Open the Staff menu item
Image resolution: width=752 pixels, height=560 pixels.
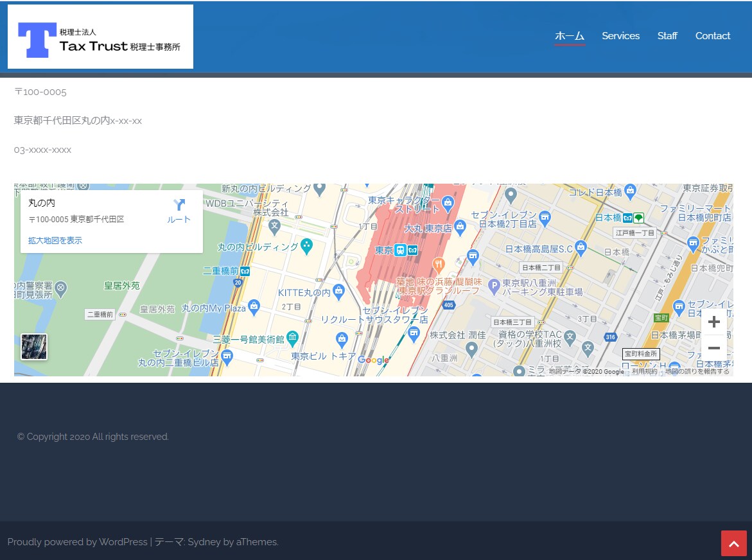point(667,36)
